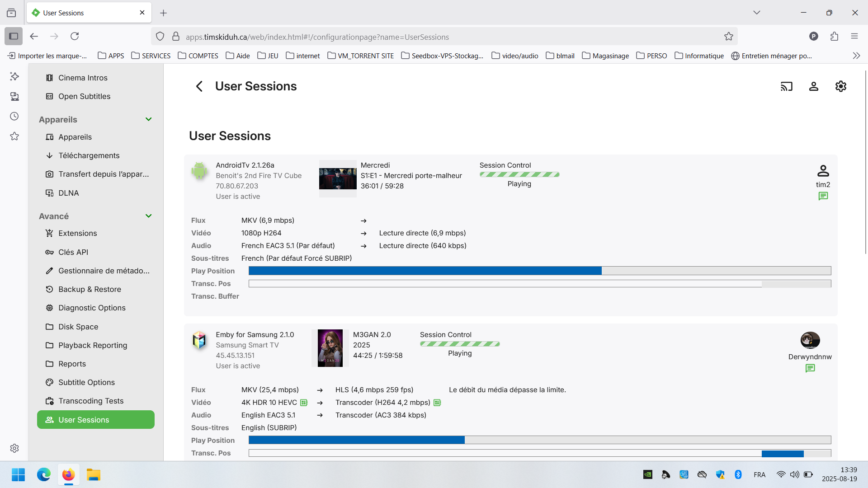Select Playback Reporting in sidebar

point(92,345)
